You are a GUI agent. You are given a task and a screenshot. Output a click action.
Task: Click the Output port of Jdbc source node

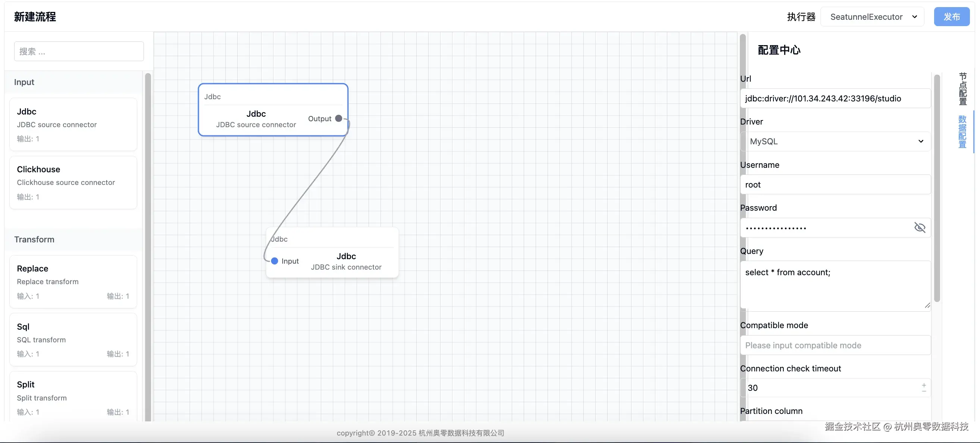pyautogui.click(x=339, y=118)
